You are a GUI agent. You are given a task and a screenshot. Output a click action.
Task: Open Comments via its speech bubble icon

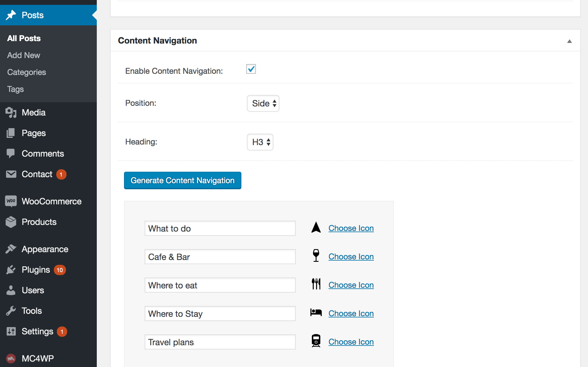[11, 154]
